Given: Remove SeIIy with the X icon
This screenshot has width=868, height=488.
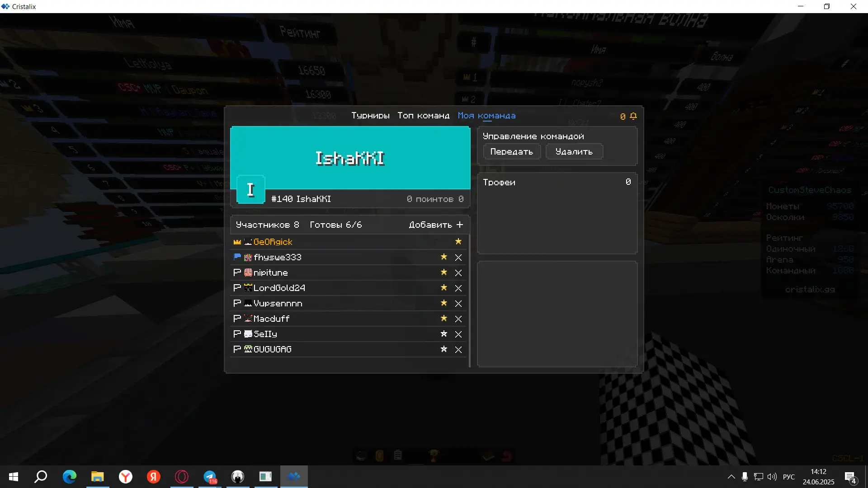Looking at the screenshot, I should 458,334.
